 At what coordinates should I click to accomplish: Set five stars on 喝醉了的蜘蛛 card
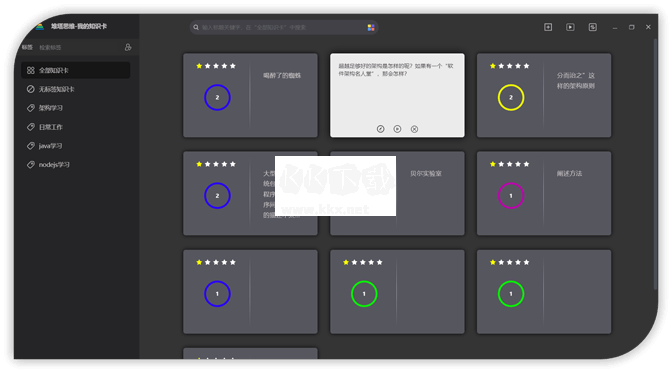tap(233, 66)
